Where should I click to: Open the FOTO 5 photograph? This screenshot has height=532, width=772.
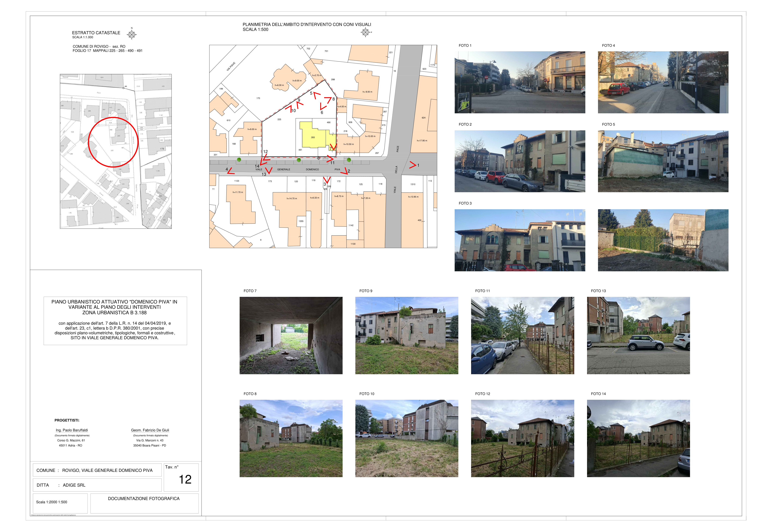[x=663, y=161]
